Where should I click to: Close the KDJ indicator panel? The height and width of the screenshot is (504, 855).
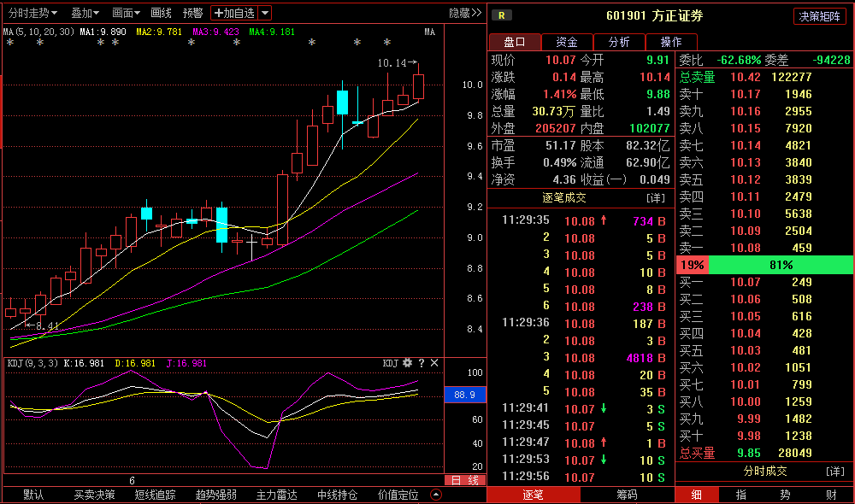tap(434, 363)
